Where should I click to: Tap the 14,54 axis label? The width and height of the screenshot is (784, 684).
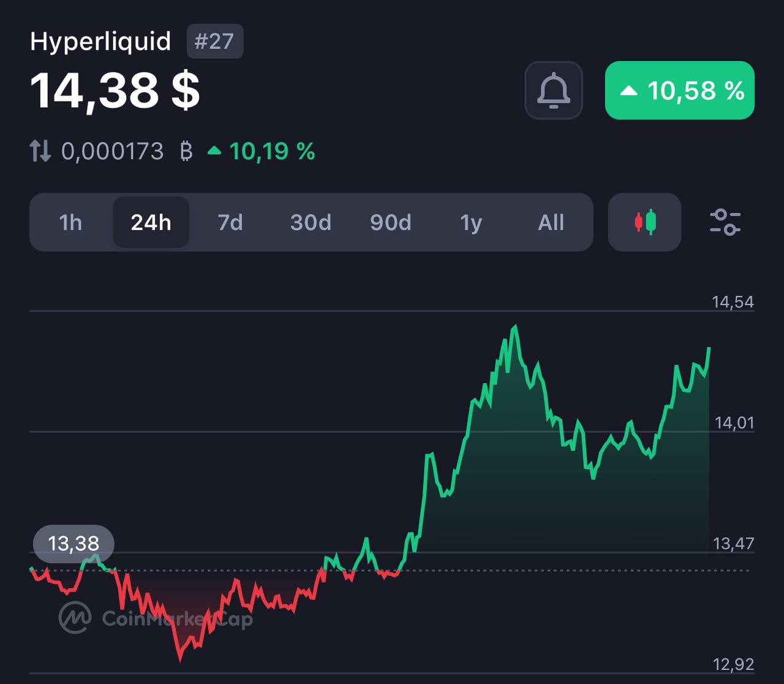[x=733, y=302]
